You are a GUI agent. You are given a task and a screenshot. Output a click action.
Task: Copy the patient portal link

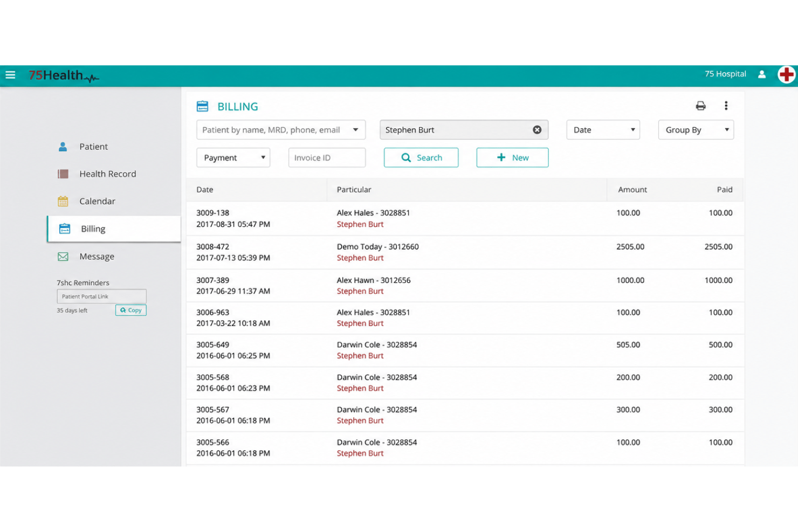point(130,310)
